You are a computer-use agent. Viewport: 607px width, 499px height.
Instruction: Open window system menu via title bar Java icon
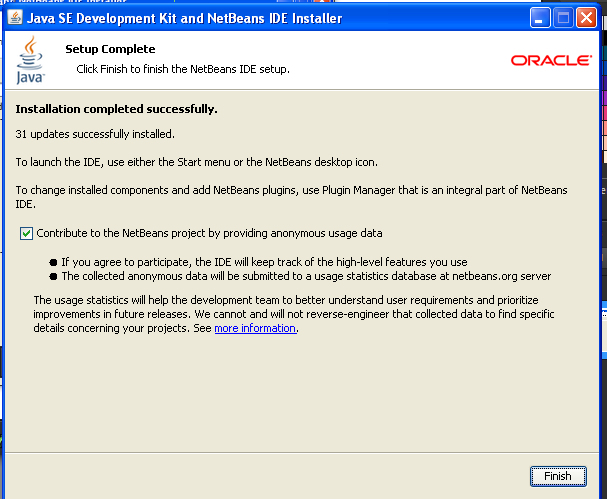point(15,18)
